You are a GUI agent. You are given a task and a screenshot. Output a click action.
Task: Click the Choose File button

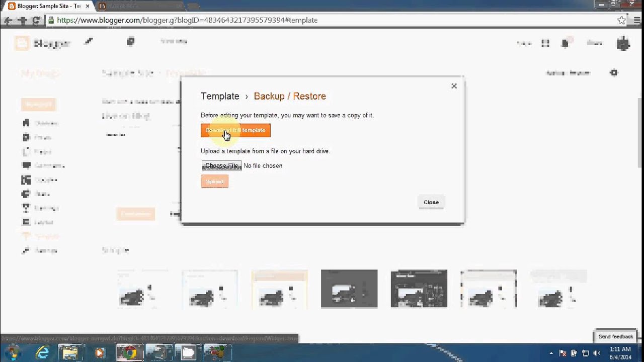[x=222, y=165]
